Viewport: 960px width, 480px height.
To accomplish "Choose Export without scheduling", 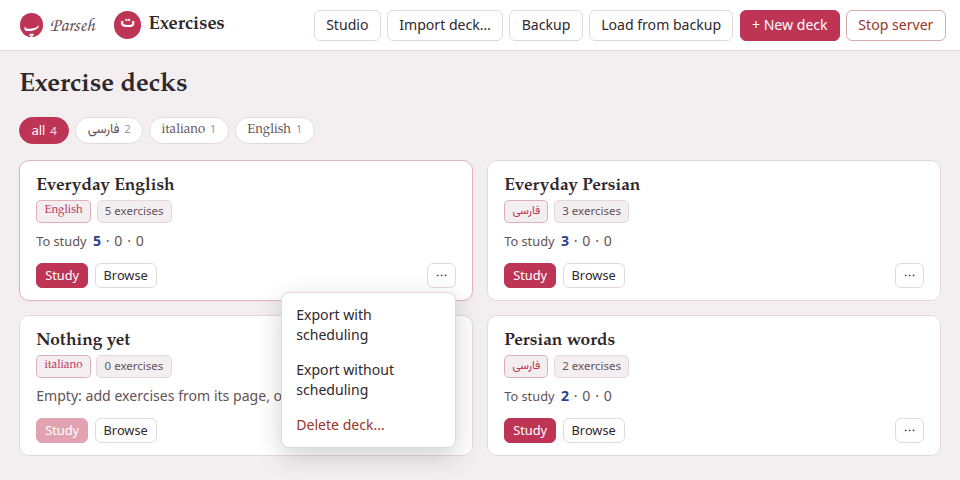I will (x=368, y=380).
